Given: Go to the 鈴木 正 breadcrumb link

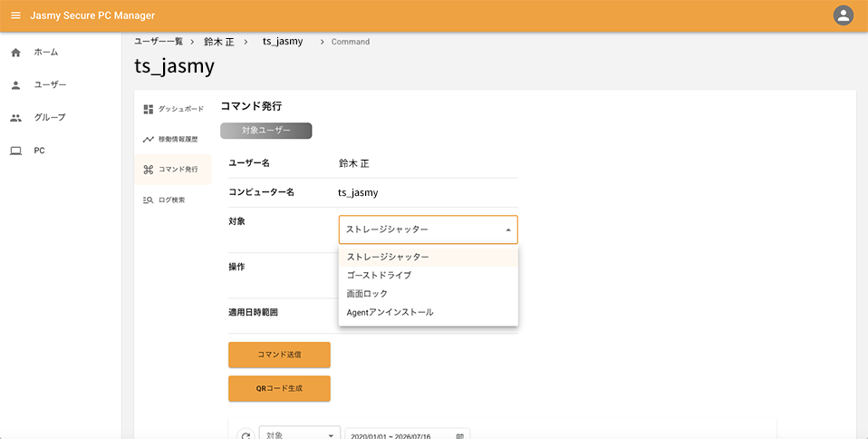Looking at the screenshot, I should pyautogui.click(x=218, y=42).
